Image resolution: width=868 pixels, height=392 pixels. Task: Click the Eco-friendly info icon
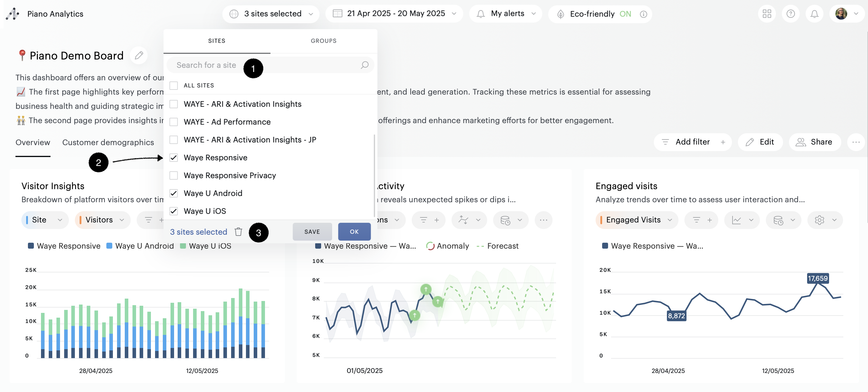(643, 14)
